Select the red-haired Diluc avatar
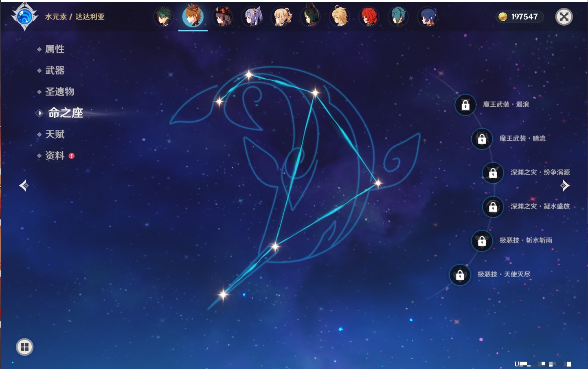 pyautogui.click(x=369, y=17)
